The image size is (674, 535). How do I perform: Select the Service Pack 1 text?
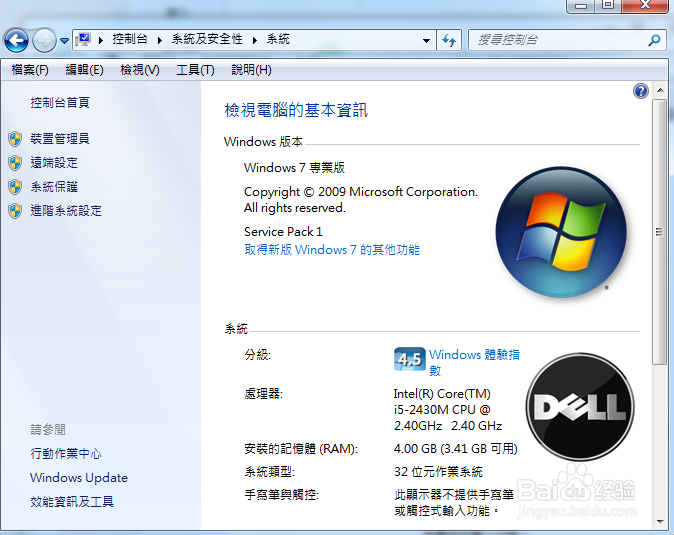tap(283, 232)
